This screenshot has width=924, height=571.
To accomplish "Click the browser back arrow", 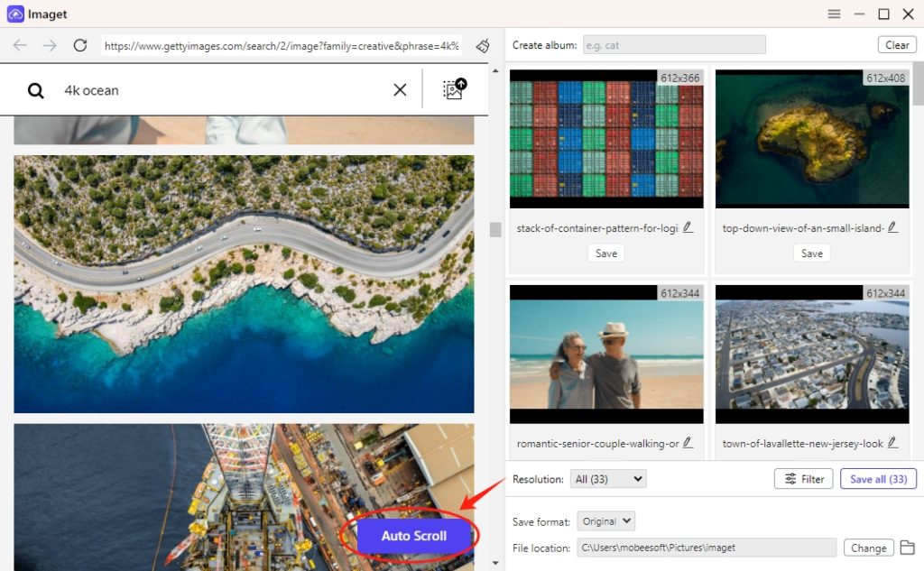I will (x=20, y=45).
